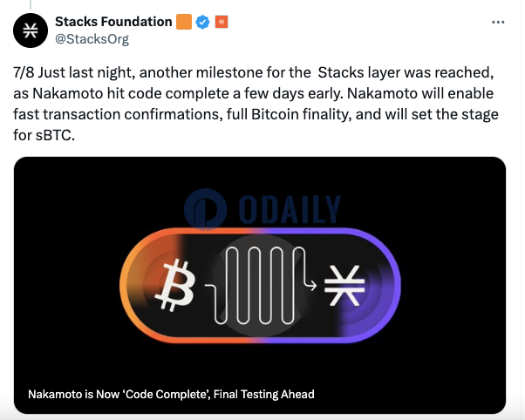Viewport: 525px width, 420px height.
Task: Open the Stacks Foundation profile avatar
Action: 31,30
